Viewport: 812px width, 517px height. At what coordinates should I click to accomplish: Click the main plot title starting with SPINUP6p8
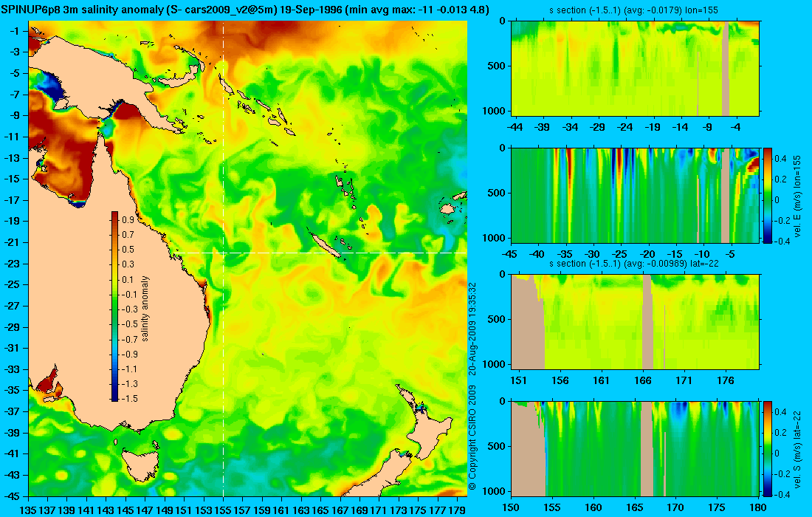[245, 10]
